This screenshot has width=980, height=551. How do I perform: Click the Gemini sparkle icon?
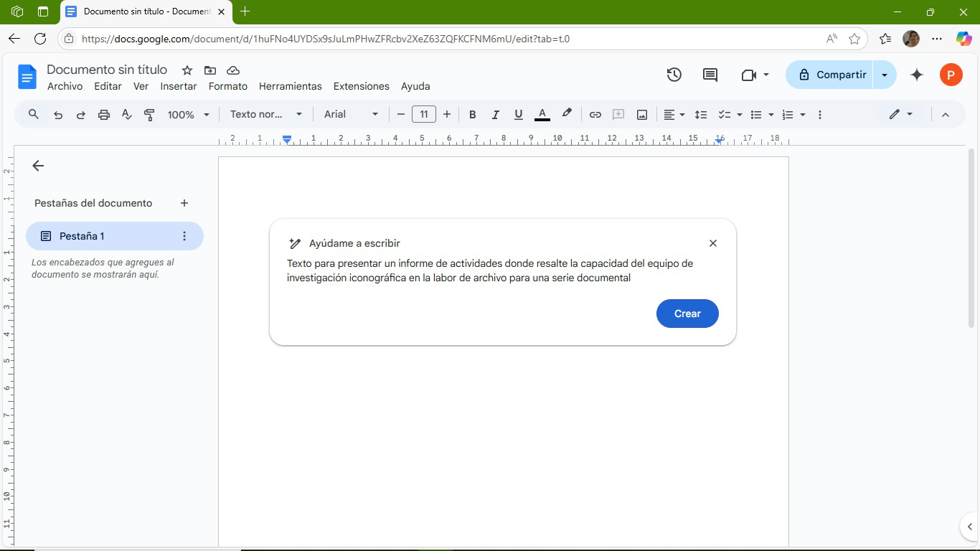[x=916, y=75]
